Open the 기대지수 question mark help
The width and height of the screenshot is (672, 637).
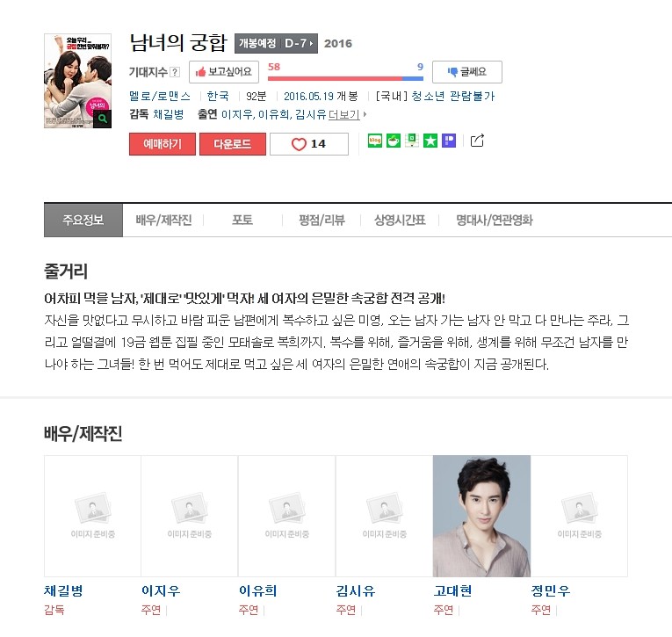175,72
